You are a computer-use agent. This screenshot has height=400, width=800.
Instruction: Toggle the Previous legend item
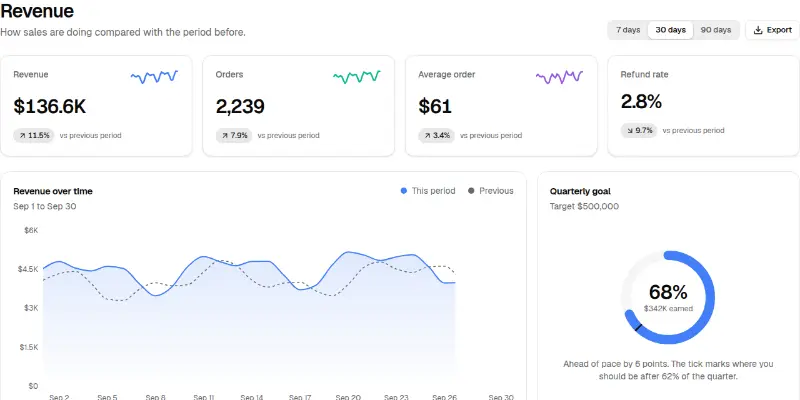(490, 191)
